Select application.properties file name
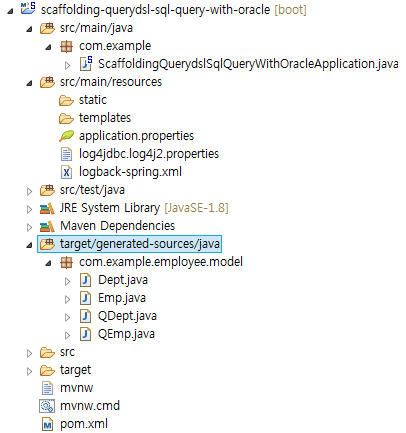The image size is (406, 433). click(136, 136)
